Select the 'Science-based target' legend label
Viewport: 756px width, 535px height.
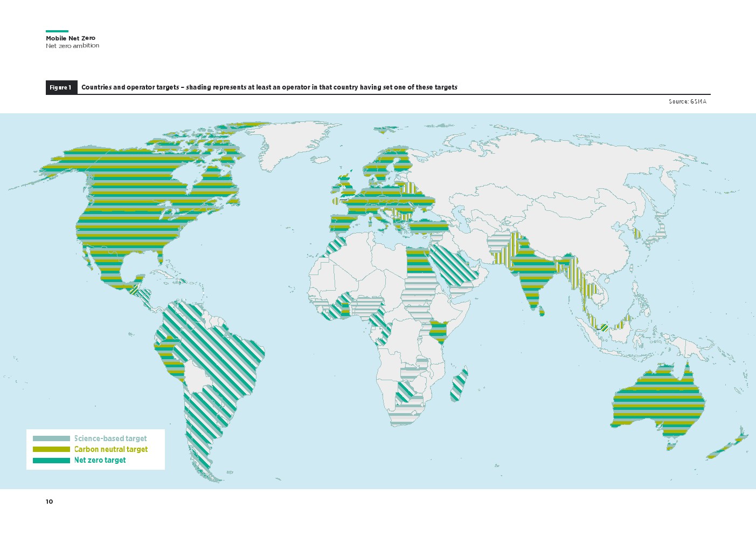(110, 438)
